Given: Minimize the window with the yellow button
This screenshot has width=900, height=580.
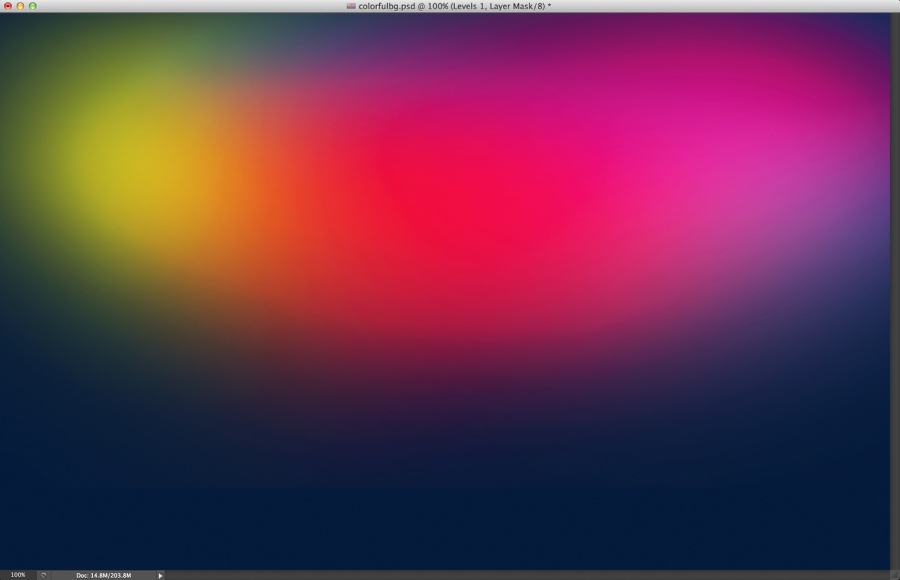Looking at the screenshot, I should (x=20, y=6).
